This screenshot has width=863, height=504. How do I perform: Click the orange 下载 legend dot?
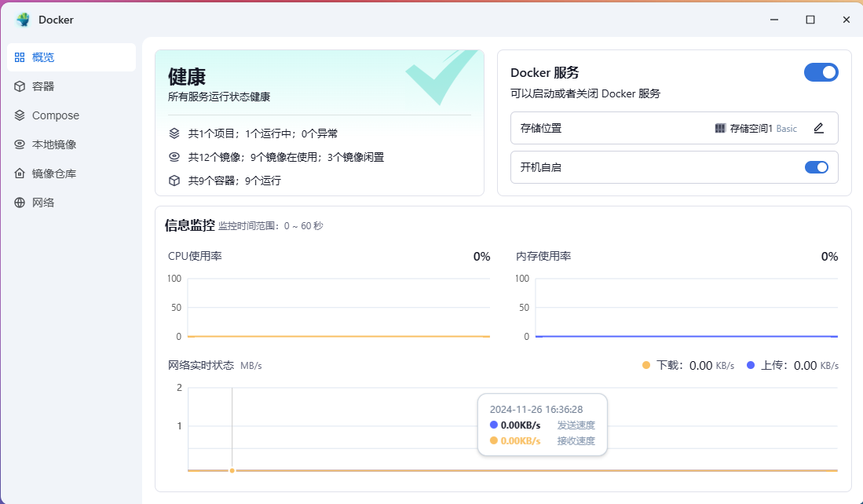click(x=646, y=365)
